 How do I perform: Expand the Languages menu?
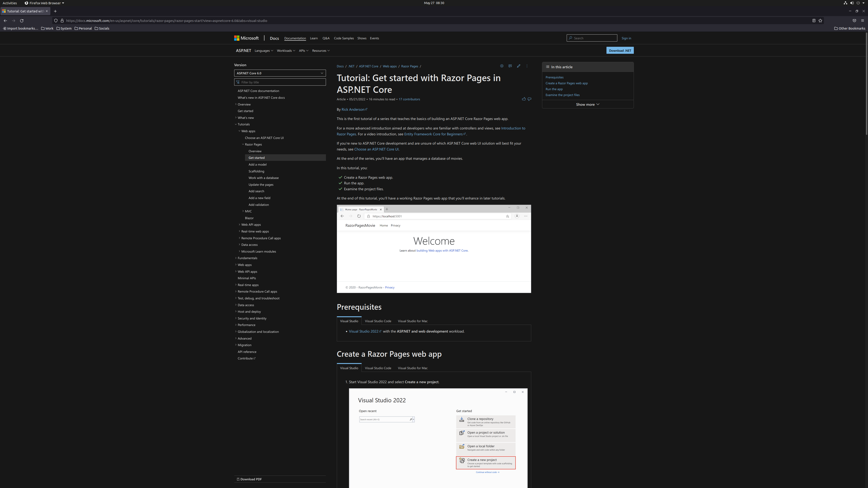(x=264, y=51)
